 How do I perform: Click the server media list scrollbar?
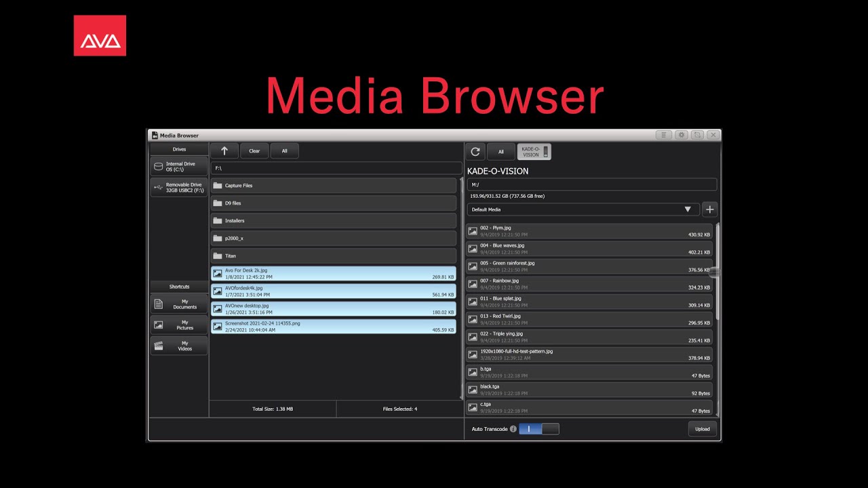[717, 319]
